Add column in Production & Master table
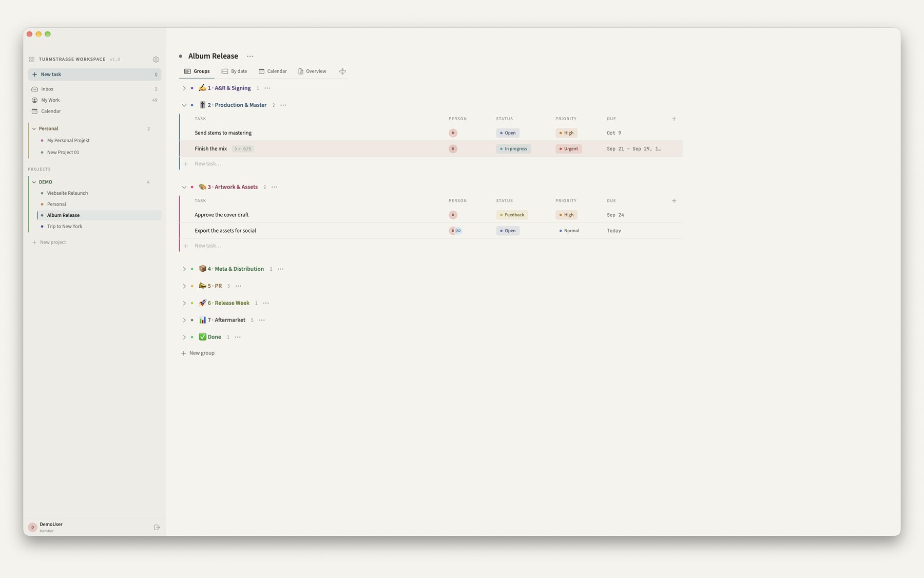Screen dimensions: 924x578 point(674,119)
